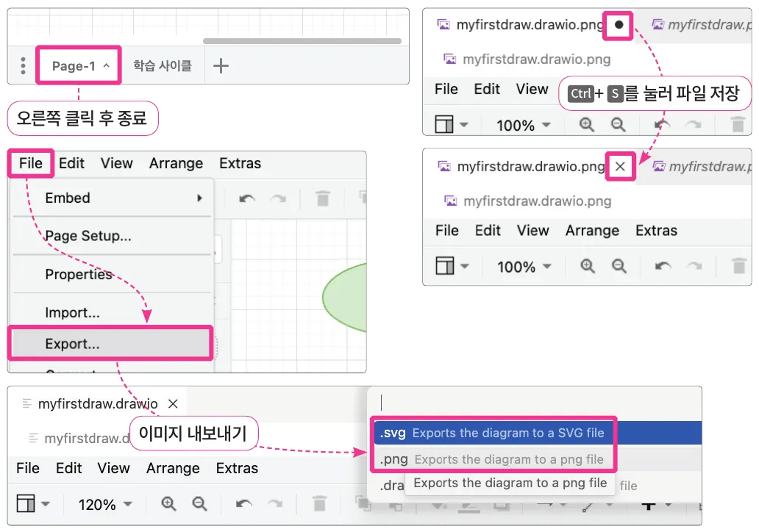759x532 pixels.
Task: Zoom out within the unsaved-dot tab window
Action: 618,125
